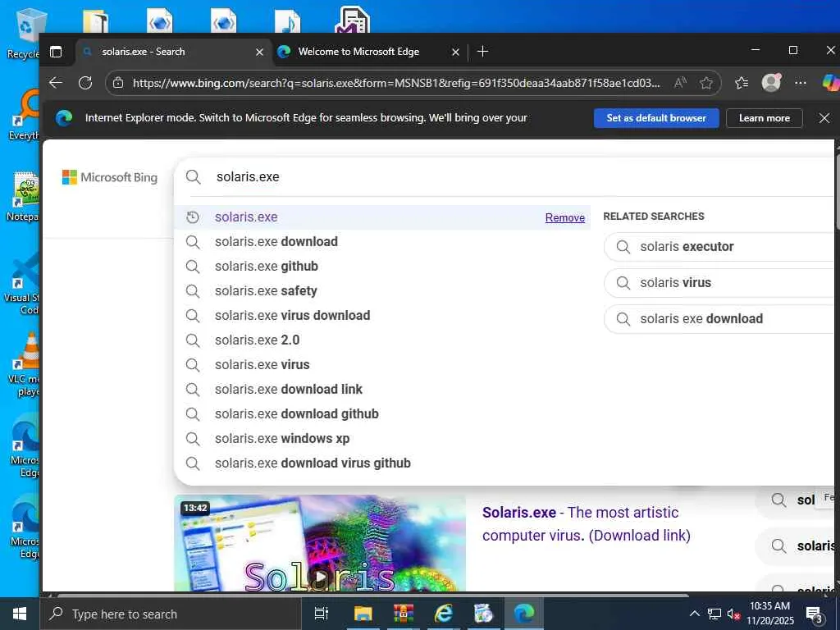Image resolution: width=840 pixels, height=630 pixels.
Task: Close the Welcome to Microsoft Edge tab
Action: (455, 52)
